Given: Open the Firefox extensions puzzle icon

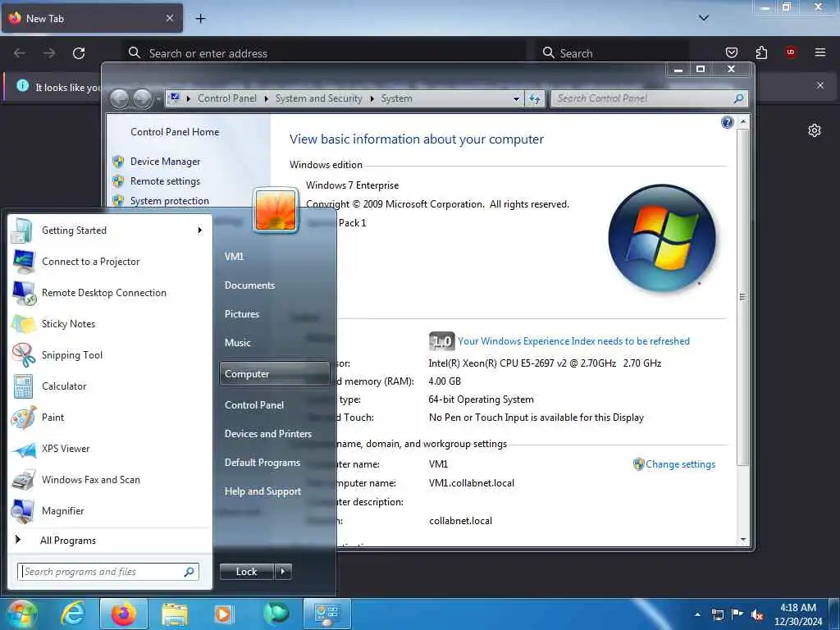Looking at the screenshot, I should pos(761,52).
